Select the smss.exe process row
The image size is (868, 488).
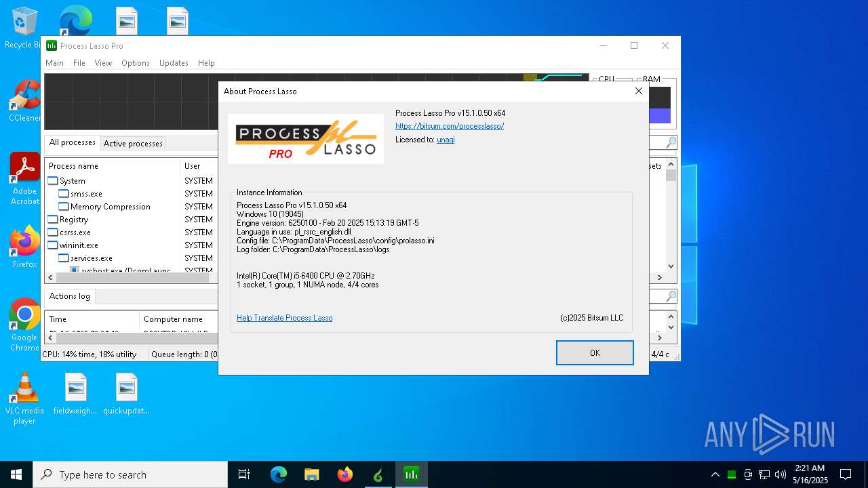click(x=132, y=194)
